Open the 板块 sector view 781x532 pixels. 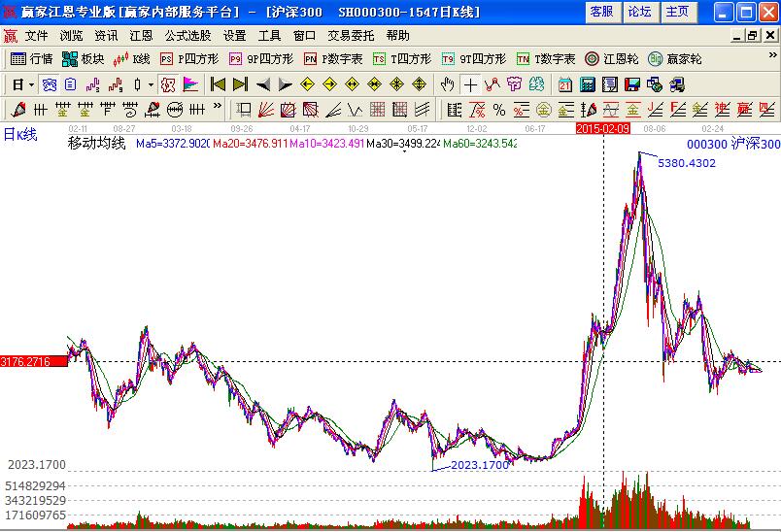point(83,59)
